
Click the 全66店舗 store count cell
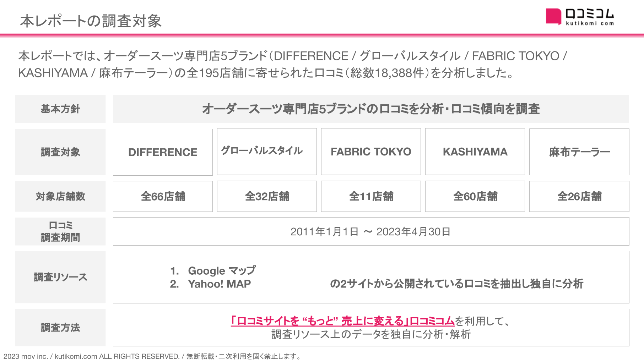(163, 196)
